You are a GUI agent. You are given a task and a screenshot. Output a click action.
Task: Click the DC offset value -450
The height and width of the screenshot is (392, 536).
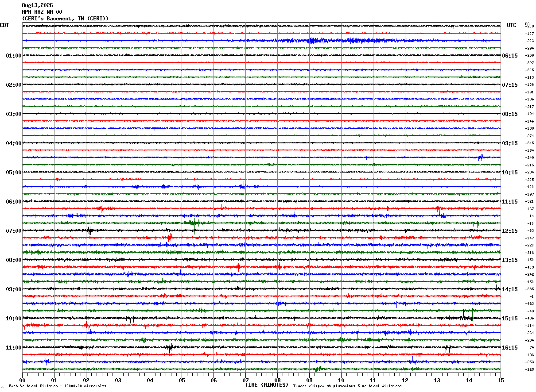click(529, 282)
